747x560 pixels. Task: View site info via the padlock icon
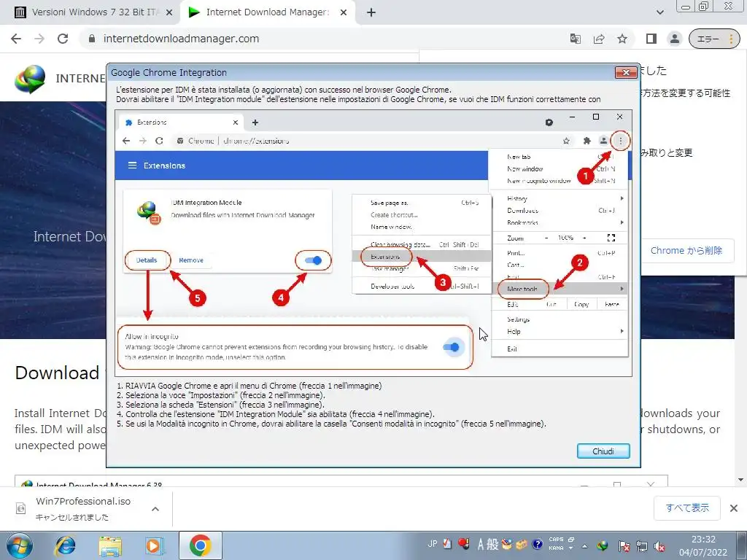(92, 39)
